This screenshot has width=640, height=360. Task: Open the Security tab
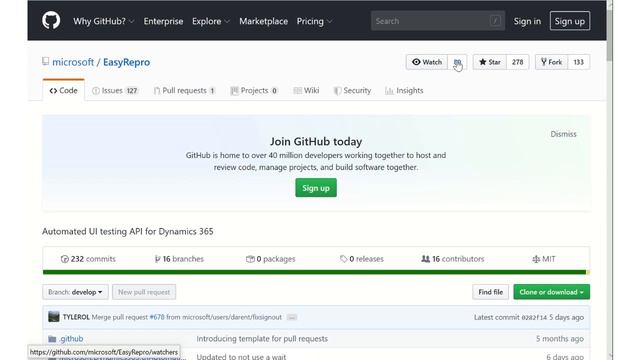[352, 91]
